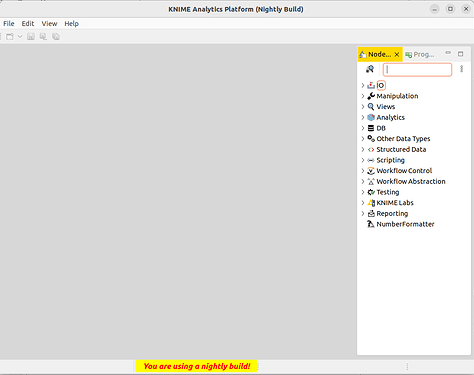Select the "Other Data Types" label
474x375 pixels.
[x=403, y=139]
